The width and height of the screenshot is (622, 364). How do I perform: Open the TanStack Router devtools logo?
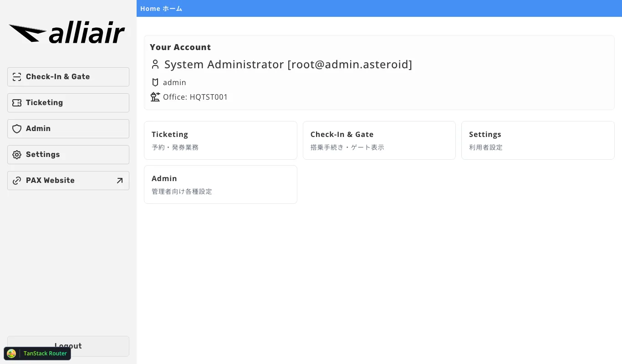tap(12, 354)
